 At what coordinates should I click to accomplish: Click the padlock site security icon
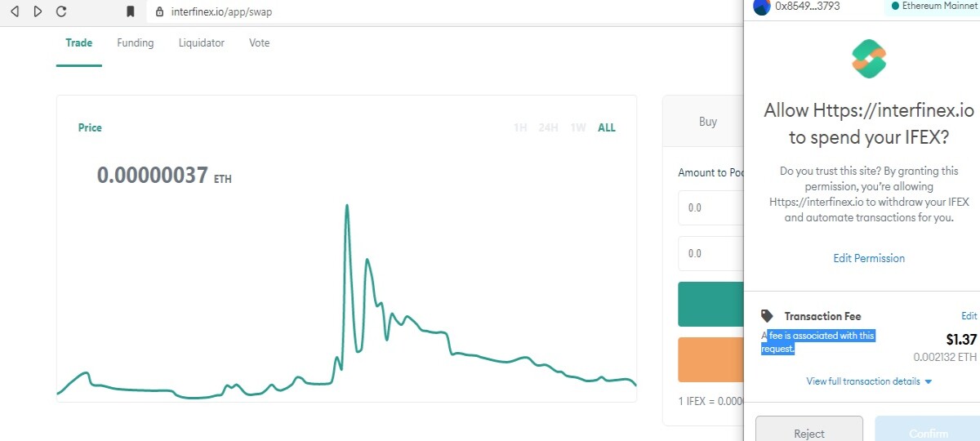tap(160, 11)
